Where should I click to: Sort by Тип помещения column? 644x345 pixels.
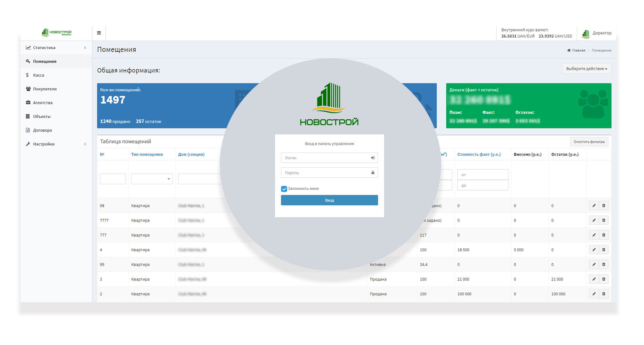147,155
